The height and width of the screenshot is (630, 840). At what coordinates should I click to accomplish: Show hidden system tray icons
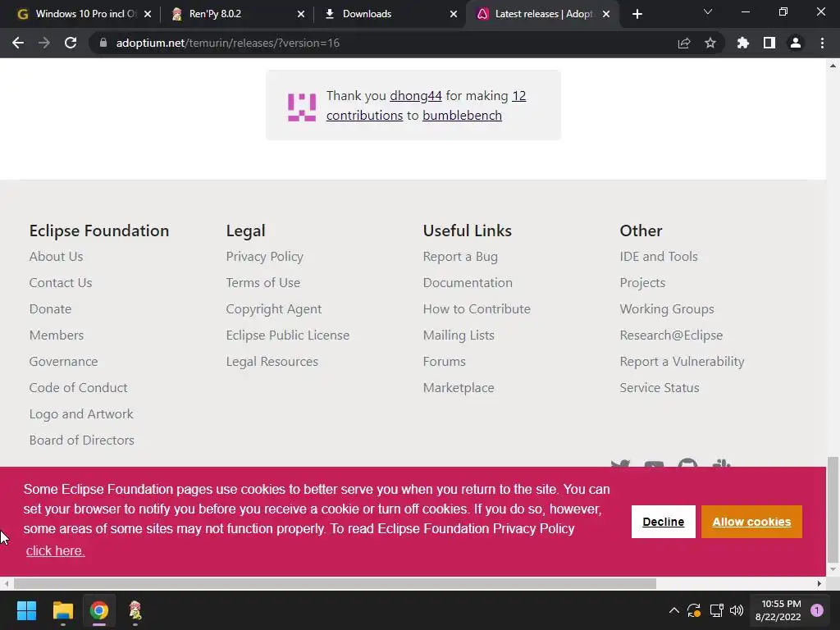click(674, 610)
